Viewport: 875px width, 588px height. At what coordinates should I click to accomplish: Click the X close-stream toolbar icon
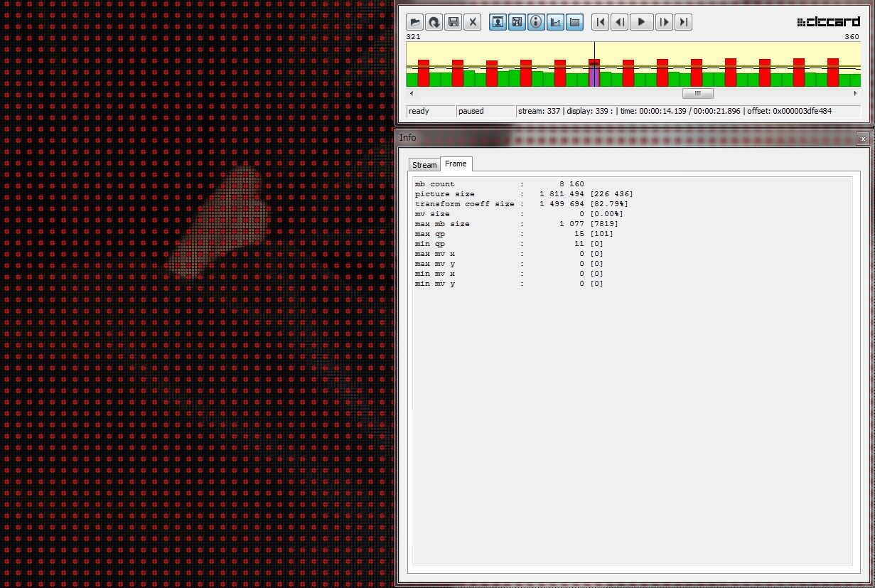click(473, 22)
